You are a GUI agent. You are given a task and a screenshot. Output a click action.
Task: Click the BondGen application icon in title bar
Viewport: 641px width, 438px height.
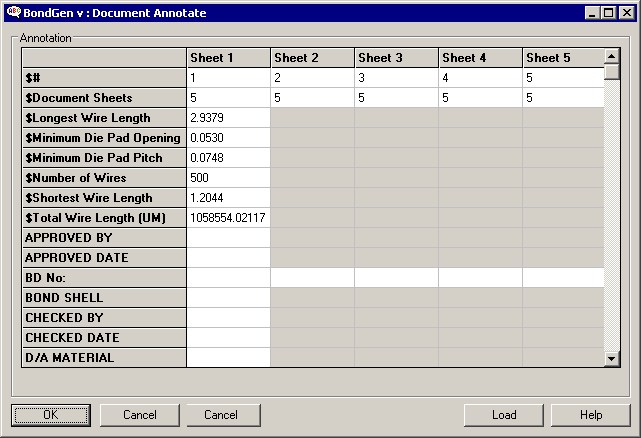tap(13, 12)
